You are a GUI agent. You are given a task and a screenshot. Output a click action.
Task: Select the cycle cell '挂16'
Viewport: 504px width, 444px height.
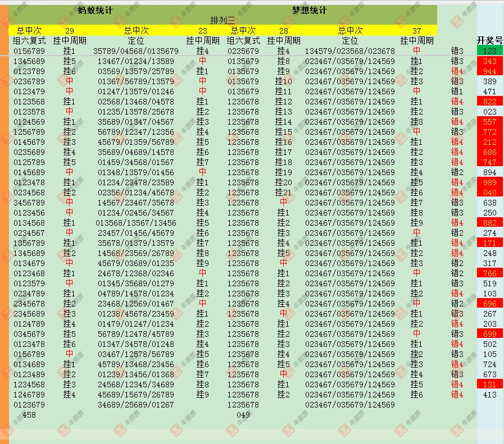[284, 142]
